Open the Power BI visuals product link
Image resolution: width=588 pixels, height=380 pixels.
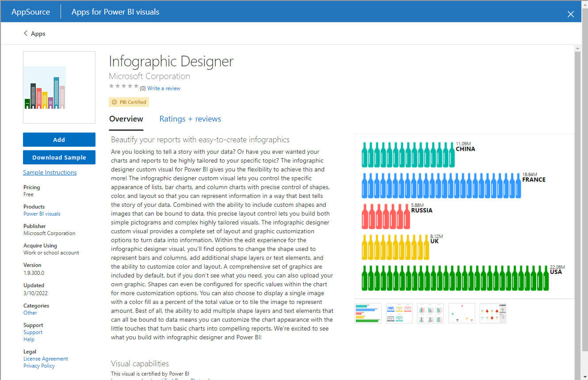(x=42, y=214)
